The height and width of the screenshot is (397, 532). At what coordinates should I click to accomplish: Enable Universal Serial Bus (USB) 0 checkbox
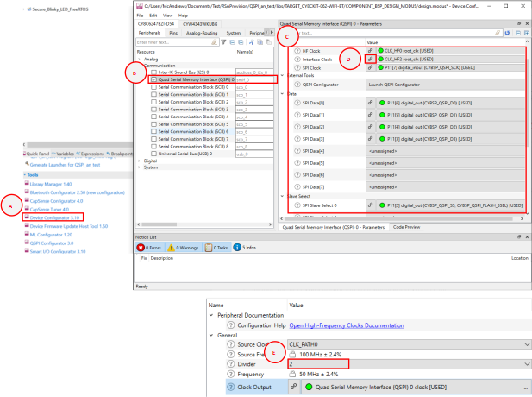coord(153,154)
